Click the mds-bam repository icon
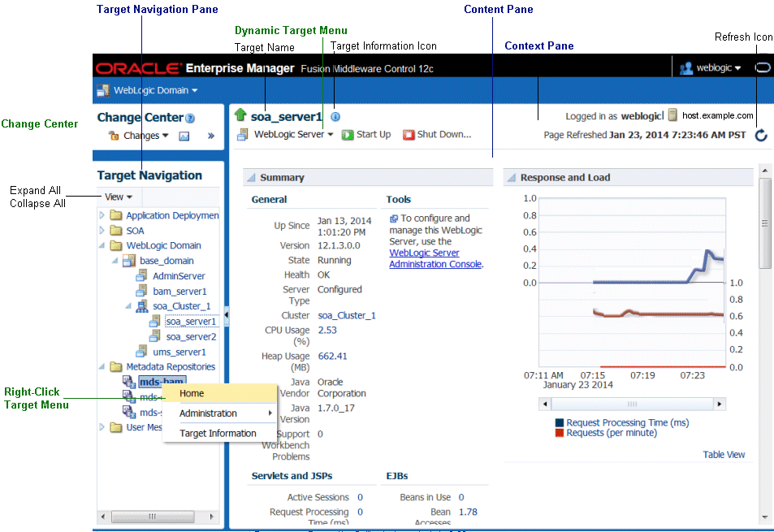 129,382
